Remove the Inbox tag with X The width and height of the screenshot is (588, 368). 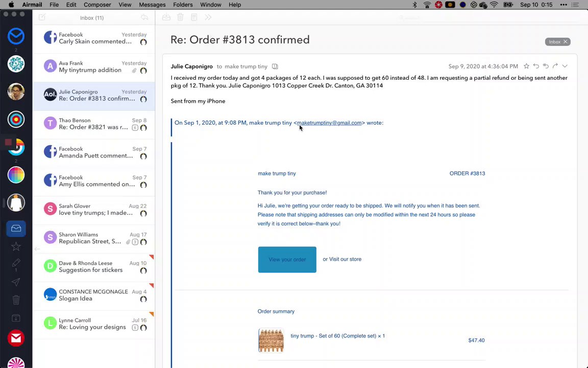(x=566, y=42)
